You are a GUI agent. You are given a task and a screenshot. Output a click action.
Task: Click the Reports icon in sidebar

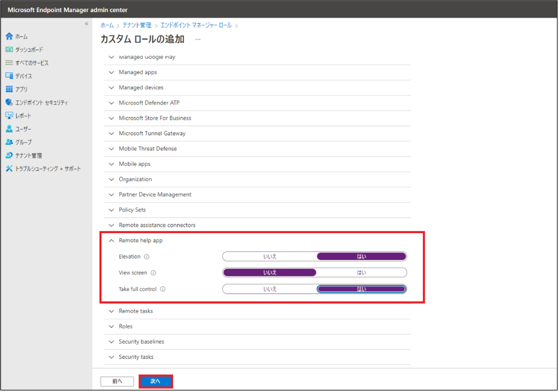click(x=9, y=115)
